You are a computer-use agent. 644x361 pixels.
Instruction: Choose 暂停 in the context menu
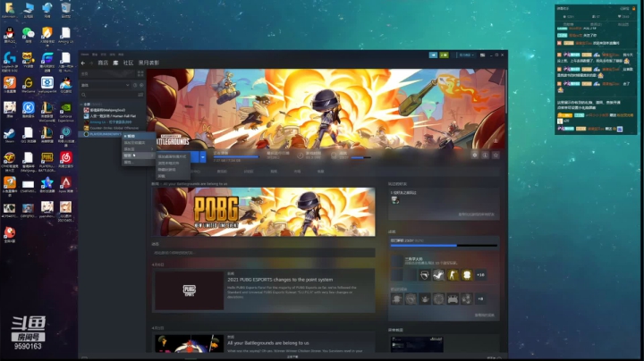pos(139,136)
